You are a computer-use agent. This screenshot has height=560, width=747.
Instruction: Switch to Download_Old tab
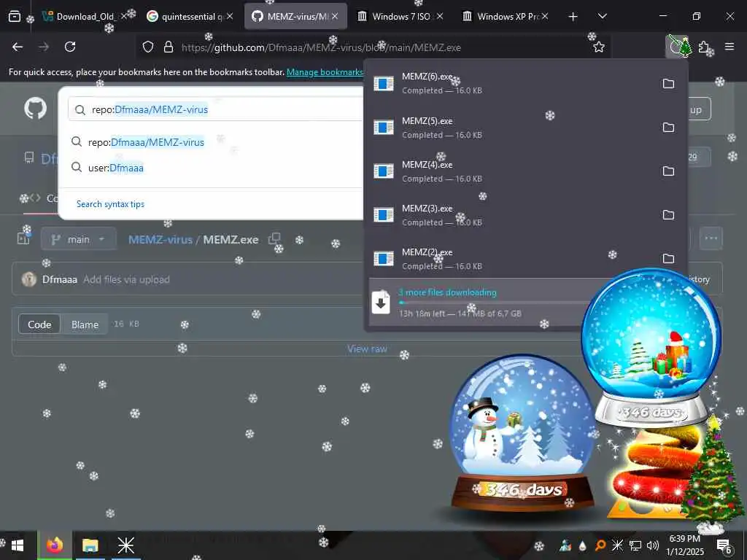[x=82, y=17]
